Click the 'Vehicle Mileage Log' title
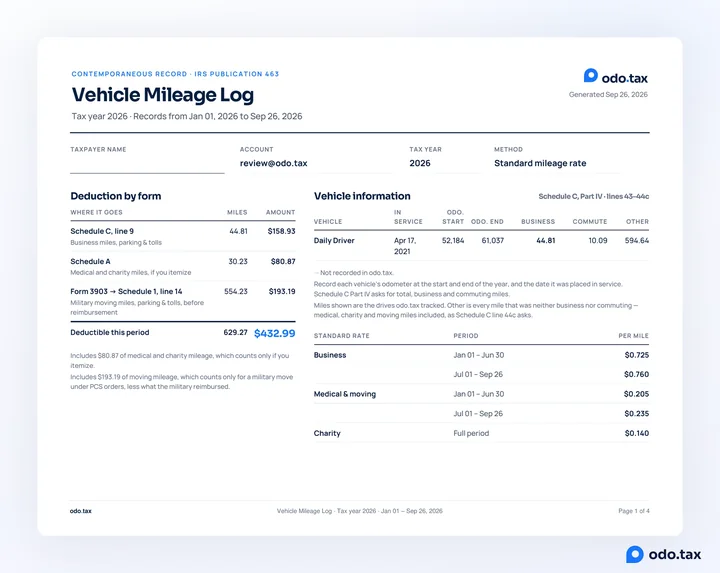 (163, 95)
